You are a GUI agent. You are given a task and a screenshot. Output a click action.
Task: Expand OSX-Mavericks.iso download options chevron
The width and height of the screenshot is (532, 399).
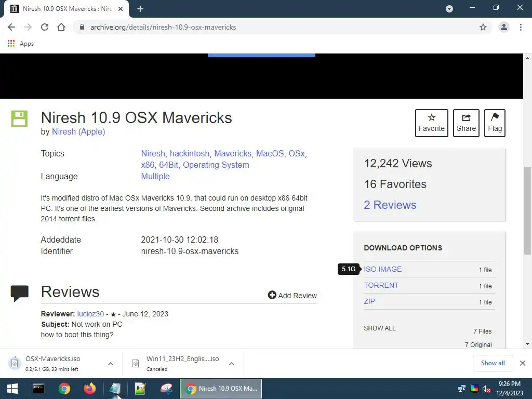tap(111, 363)
